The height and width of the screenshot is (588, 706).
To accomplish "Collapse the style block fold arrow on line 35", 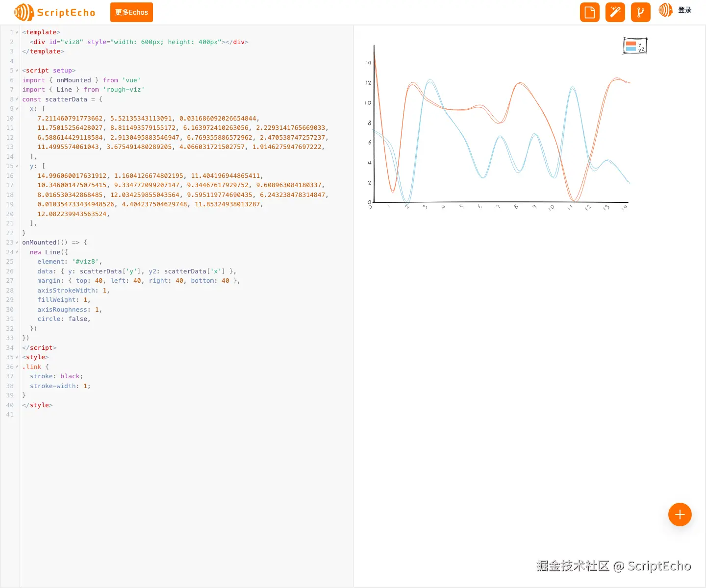I will coord(17,357).
